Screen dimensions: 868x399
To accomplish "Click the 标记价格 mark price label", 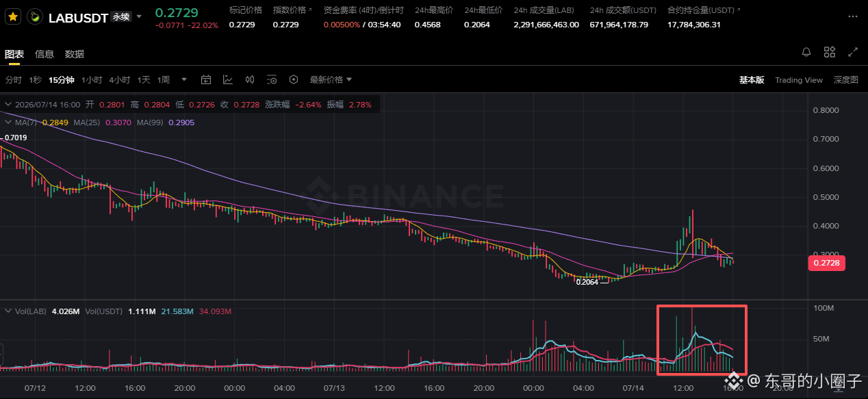I will [x=245, y=10].
